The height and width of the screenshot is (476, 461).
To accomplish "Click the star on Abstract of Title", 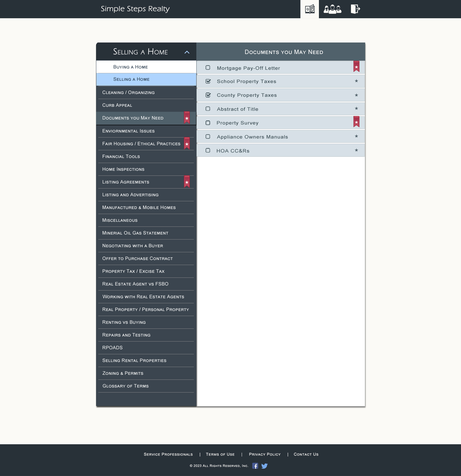I will pyautogui.click(x=356, y=108).
